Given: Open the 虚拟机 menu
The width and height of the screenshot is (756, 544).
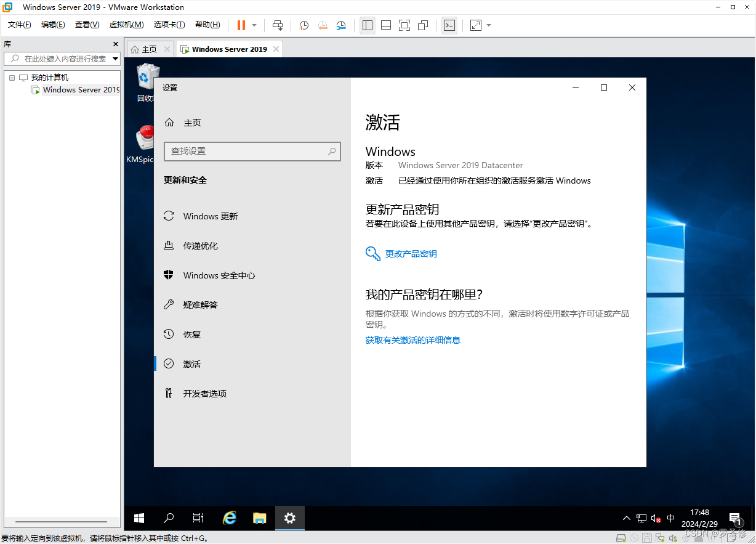Looking at the screenshot, I should (126, 25).
